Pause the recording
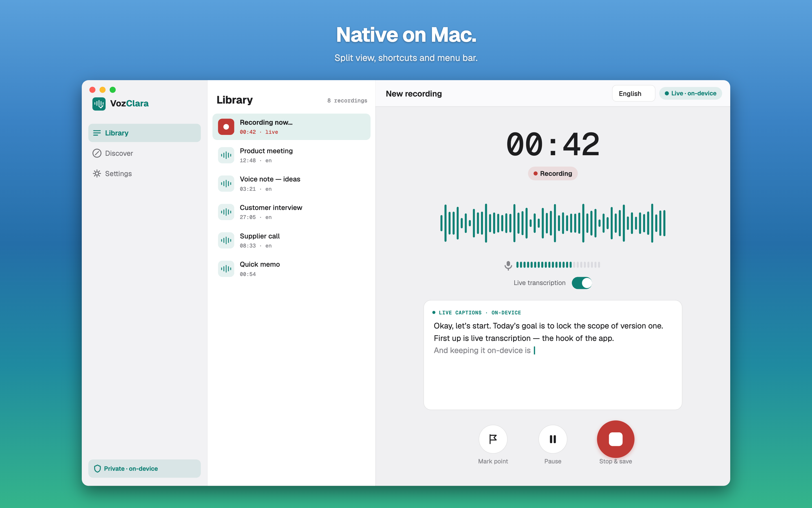This screenshot has height=508, width=812. coord(553,439)
